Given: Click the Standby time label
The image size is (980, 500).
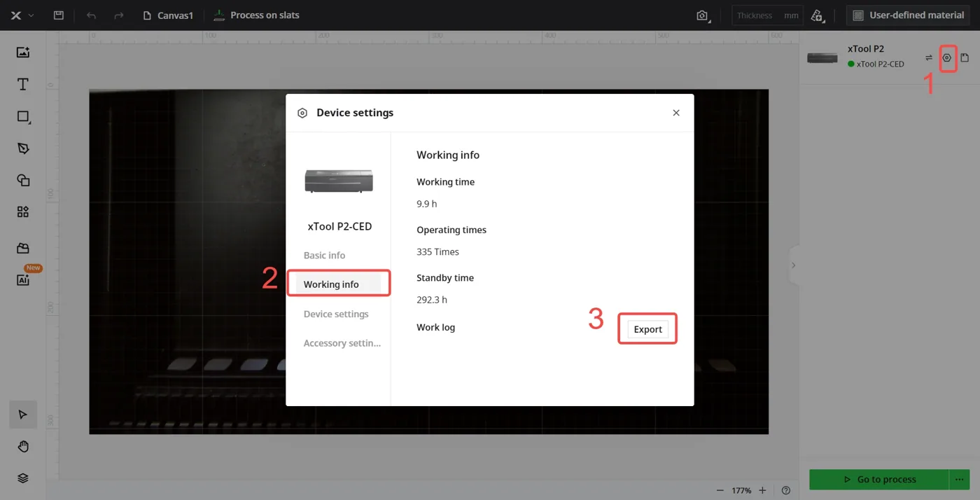Looking at the screenshot, I should (445, 278).
